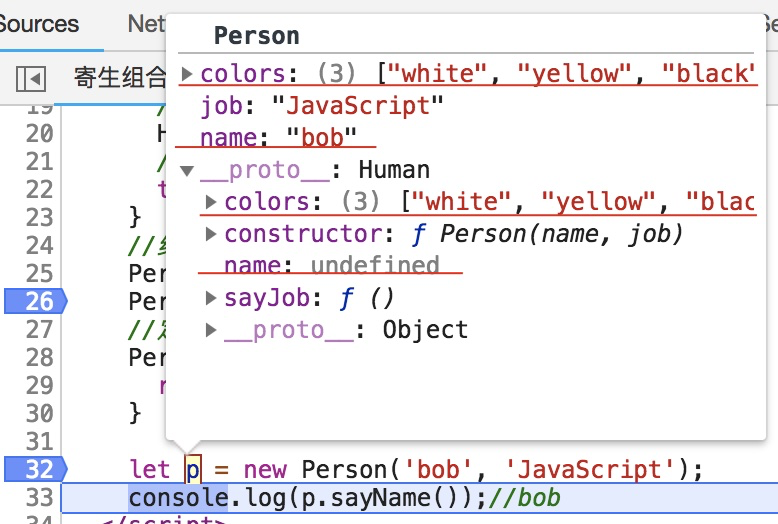Screen dimensions: 778x524
Task: Switch to the Network tab
Action: pos(146,24)
